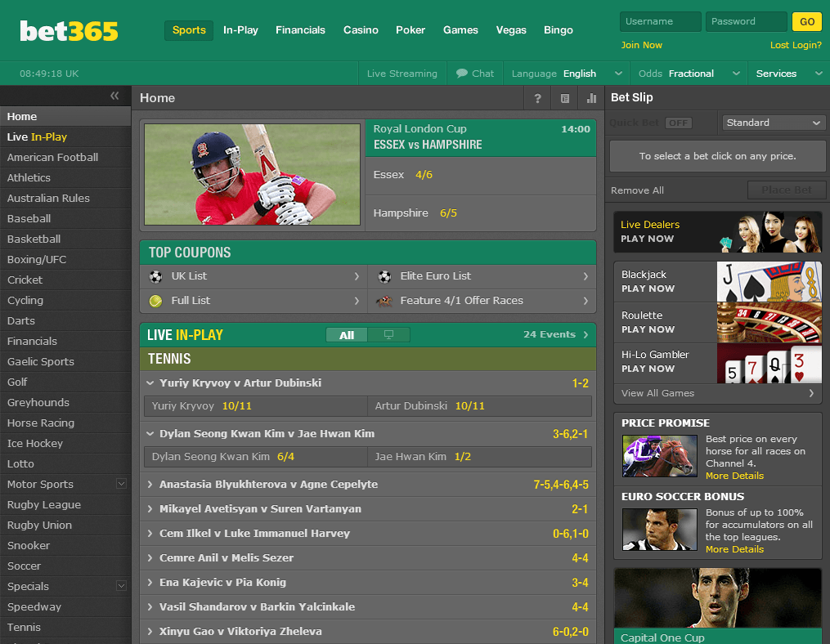
Task: Collapse the sidebar with the double-chevron icon
Action: [x=114, y=96]
